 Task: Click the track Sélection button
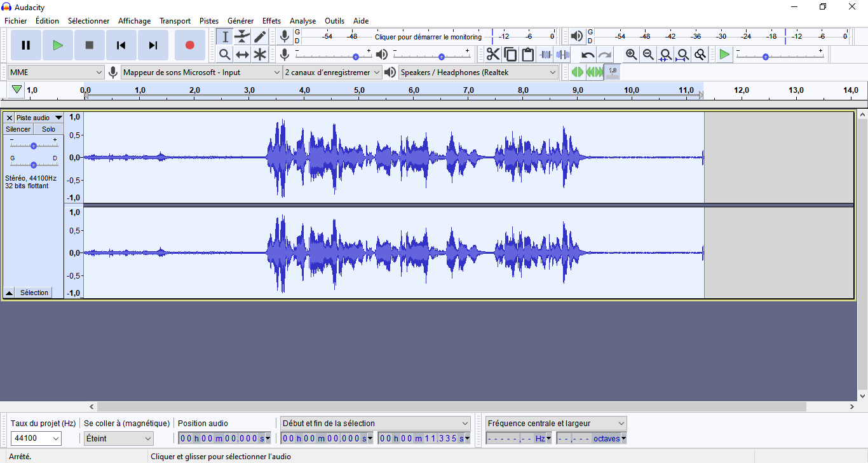(34, 293)
